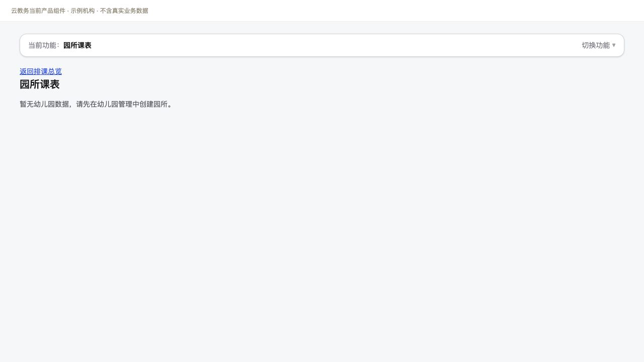Viewport: 644px width, 362px height.
Task: Click the 当前功能 label in the function bar
Action: [44, 45]
